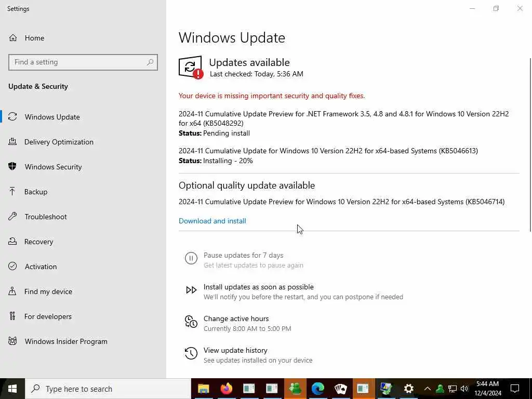Open the Windows Start menu
Image resolution: width=532 pixels, height=399 pixels.
click(12, 389)
